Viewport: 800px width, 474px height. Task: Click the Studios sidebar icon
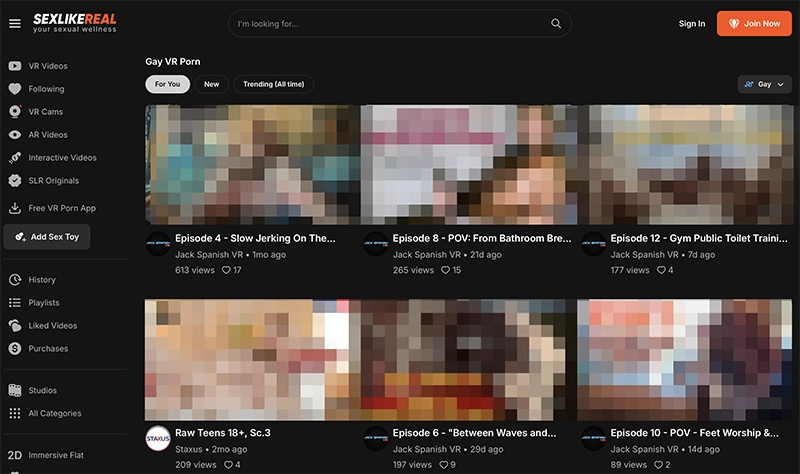coord(15,390)
